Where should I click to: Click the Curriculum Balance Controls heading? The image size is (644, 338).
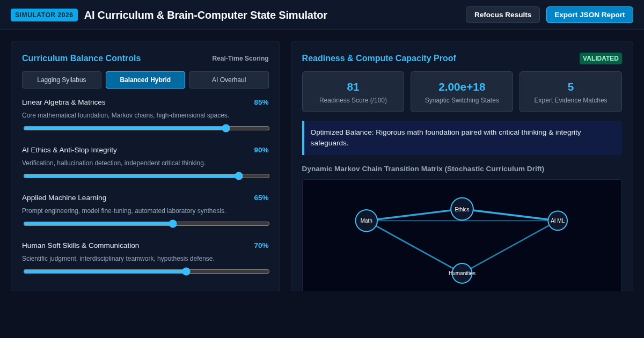click(x=81, y=58)
